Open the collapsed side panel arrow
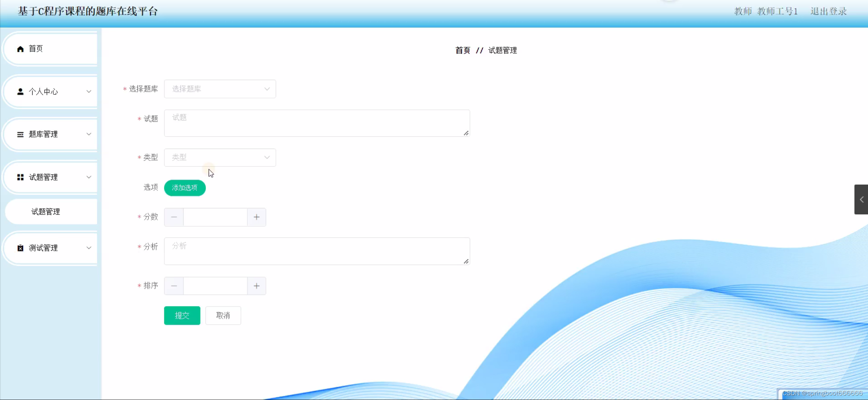Screen dimensions: 868x400 click(x=861, y=199)
